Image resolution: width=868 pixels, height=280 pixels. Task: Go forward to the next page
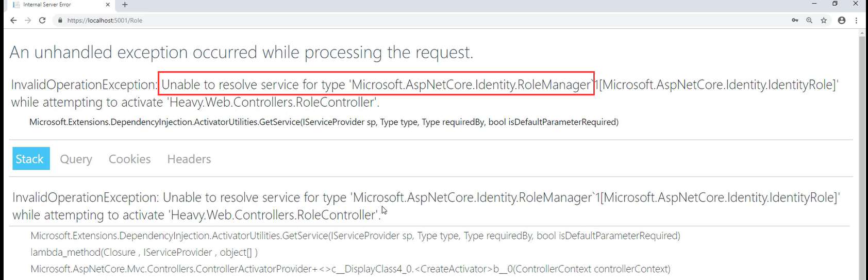click(28, 20)
